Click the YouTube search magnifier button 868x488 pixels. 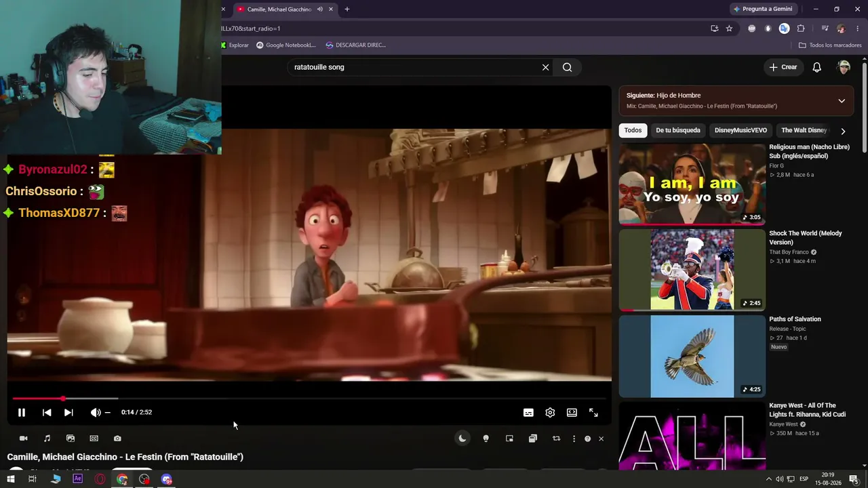[x=568, y=67]
